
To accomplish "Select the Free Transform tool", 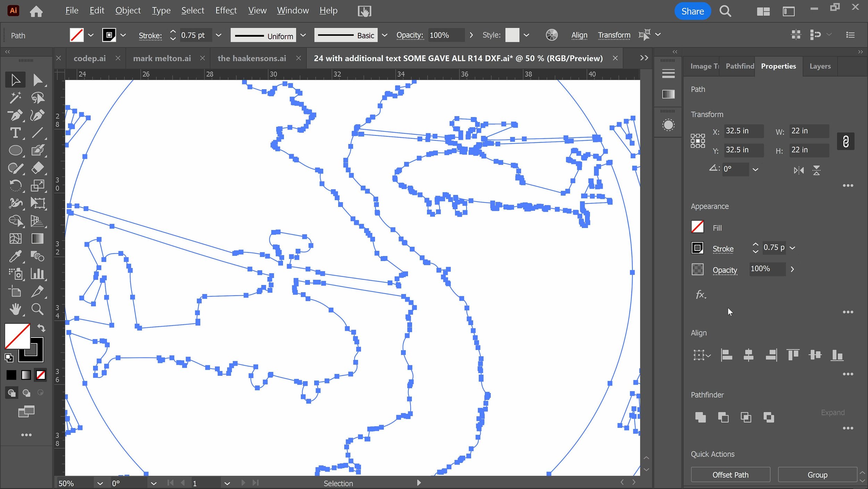I will coord(37,203).
